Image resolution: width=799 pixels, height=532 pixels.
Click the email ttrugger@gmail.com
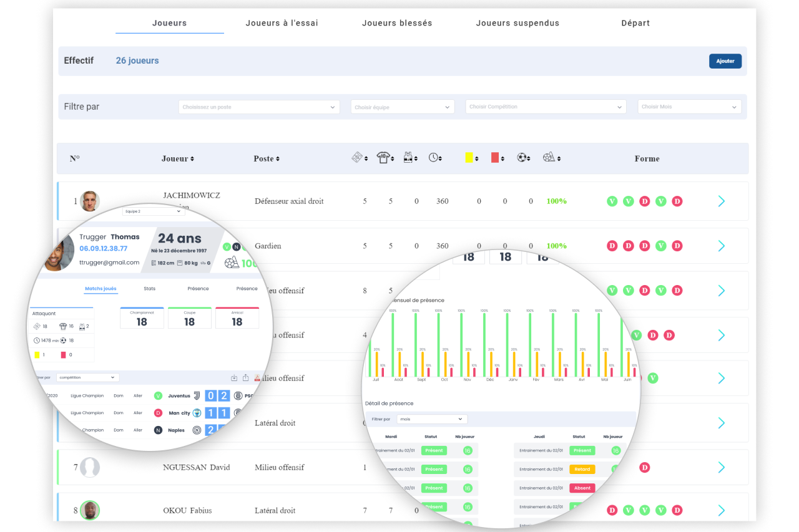109,263
